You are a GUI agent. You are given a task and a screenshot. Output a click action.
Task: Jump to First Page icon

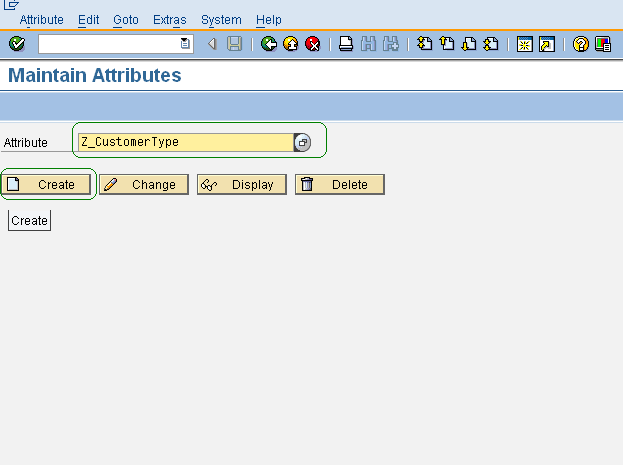pyautogui.click(x=425, y=44)
